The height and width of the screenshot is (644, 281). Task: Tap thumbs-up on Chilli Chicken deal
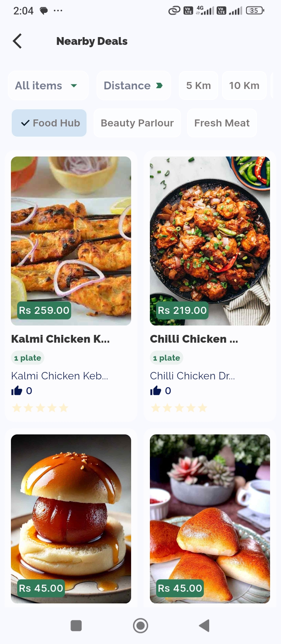pos(156,391)
